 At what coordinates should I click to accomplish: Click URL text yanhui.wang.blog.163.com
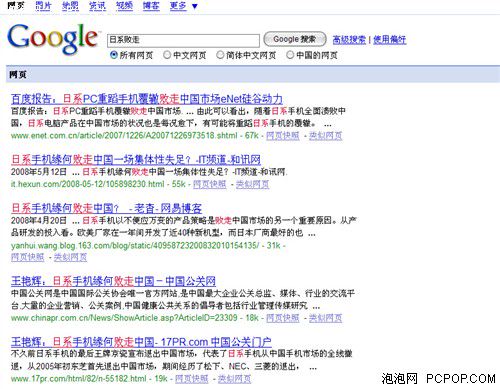tap(135, 246)
